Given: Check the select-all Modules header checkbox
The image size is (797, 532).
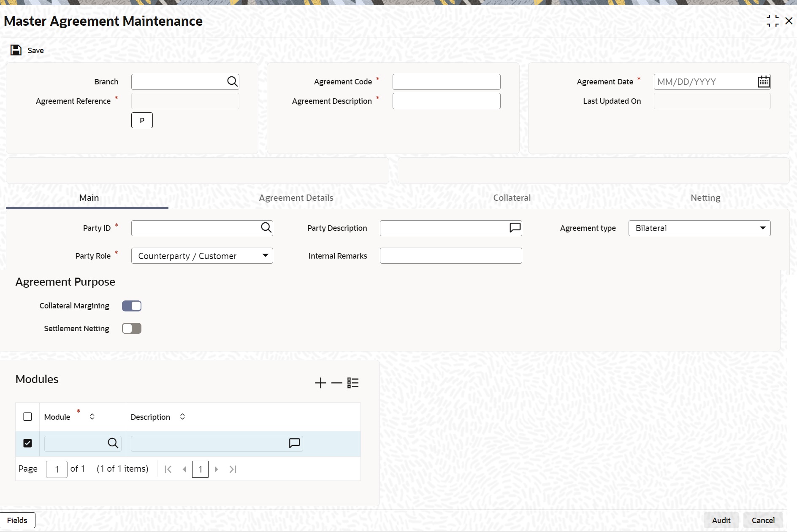Looking at the screenshot, I should pos(27,417).
